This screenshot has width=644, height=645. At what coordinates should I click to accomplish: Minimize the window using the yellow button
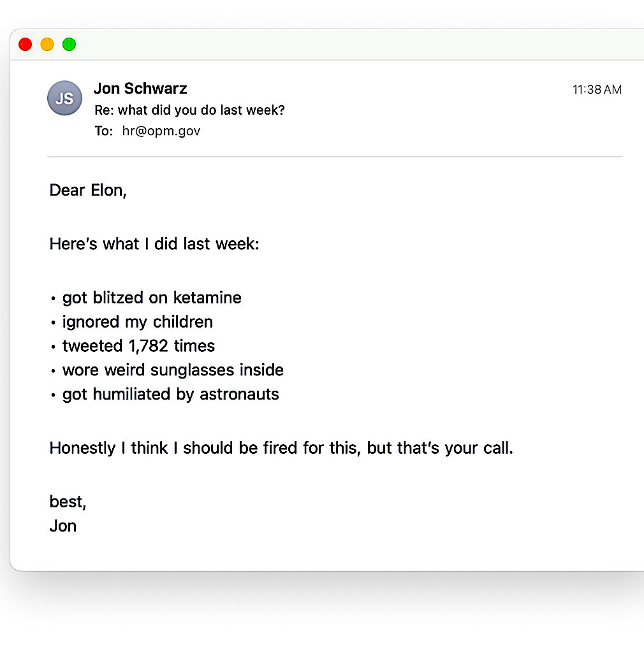coord(47,44)
